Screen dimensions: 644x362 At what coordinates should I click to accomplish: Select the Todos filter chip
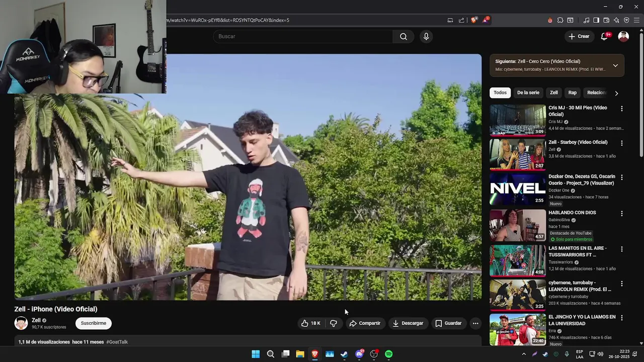pos(500,93)
